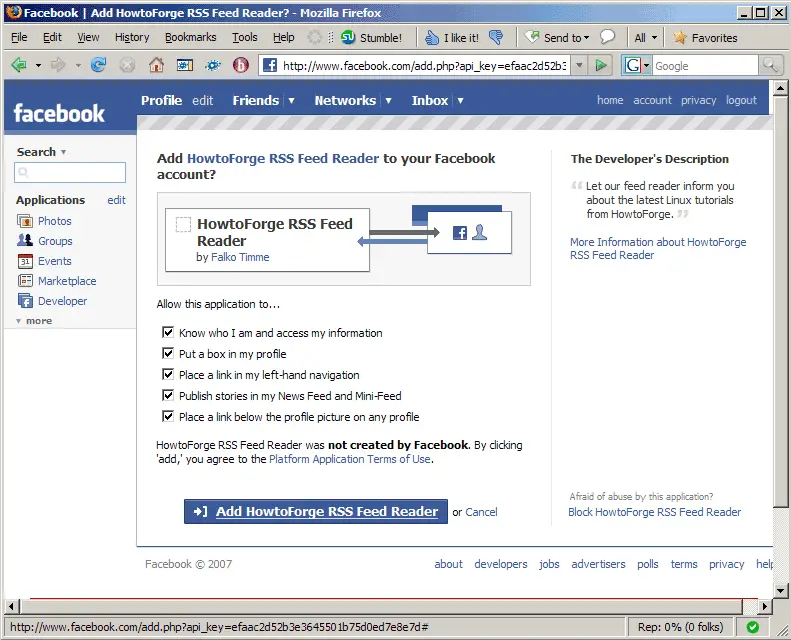The width and height of the screenshot is (791, 640).
Task: Click the blue gear toolbar icon
Action: [x=213, y=65]
